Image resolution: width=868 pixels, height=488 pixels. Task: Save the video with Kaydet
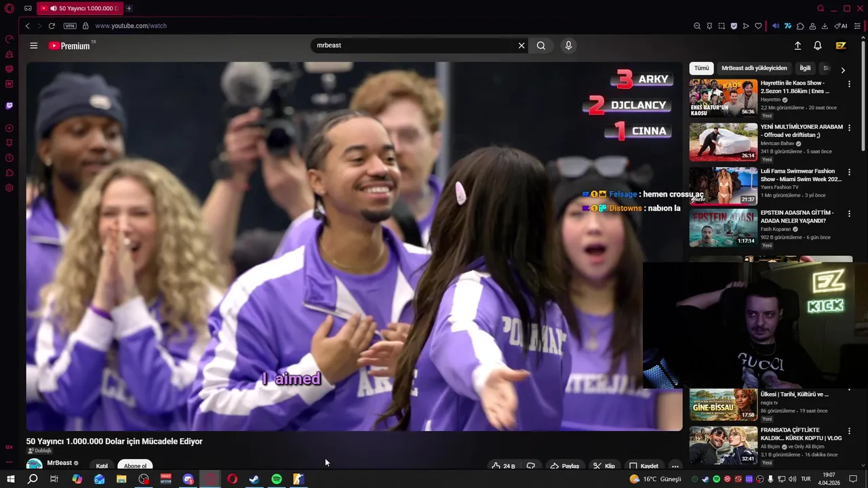point(644,466)
